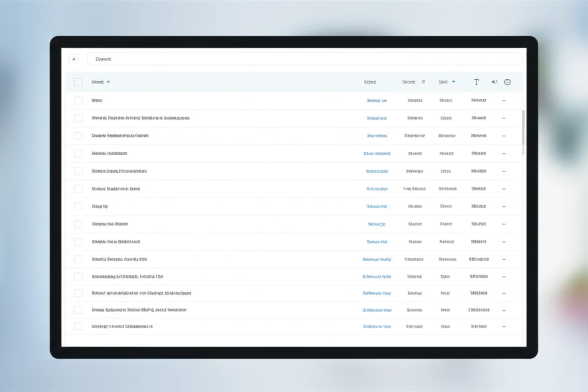Screen dimensions: 588x392
Task: Open the blue link in the first row
Action: [377, 101]
